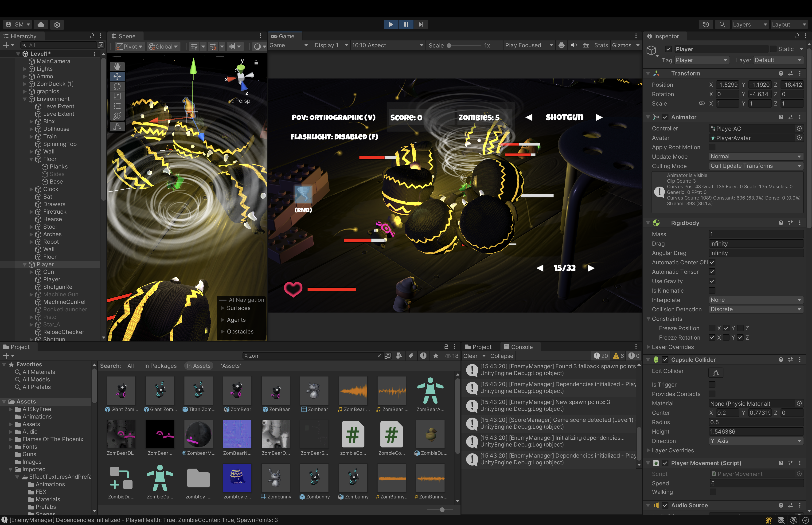Select the Hand view tool in Scene
The height and width of the screenshot is (525, 812).
117,66
